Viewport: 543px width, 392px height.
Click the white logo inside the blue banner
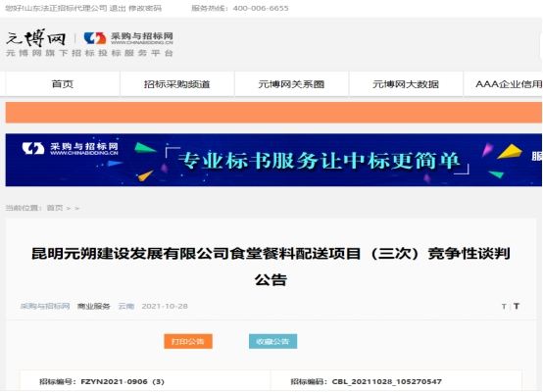pyautogui.click(x=70, y=148)
